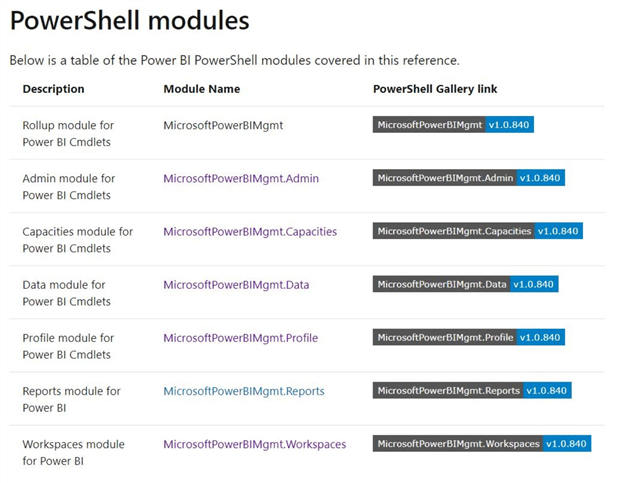Click the MicrosoftPowerBIMgmt.Workspaces v1.0.840 gallery badge

click(481, 444)
